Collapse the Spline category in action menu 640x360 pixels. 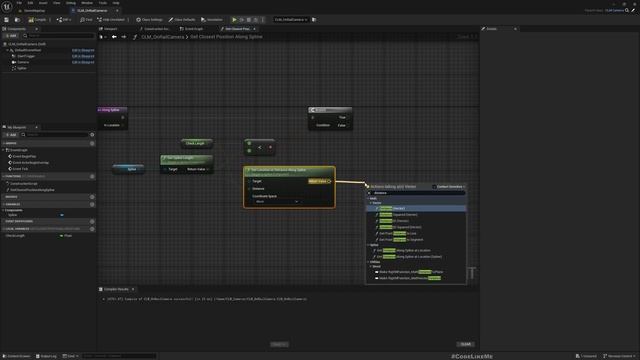click(369, 245)
